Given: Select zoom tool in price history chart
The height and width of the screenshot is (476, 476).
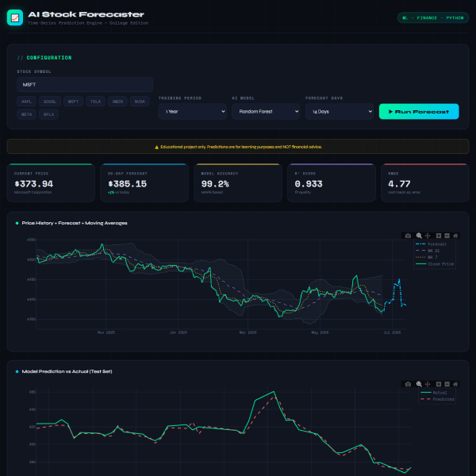Looking at the screenshot, I should [x=419, y=236].
